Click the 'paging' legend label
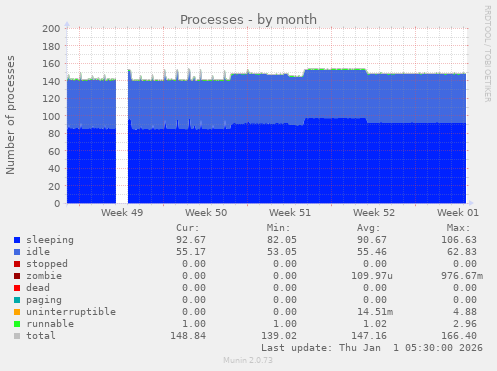The width and height of the screenshot is (497, 371). (x=44, y=300)
